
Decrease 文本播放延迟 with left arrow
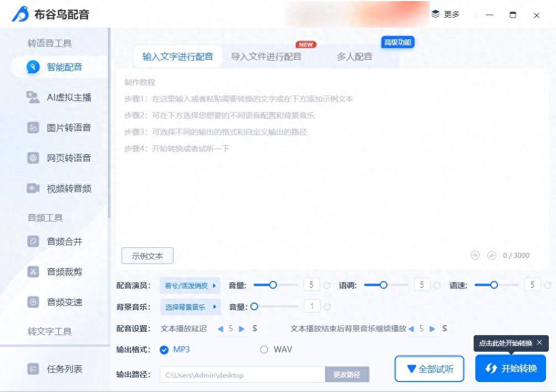click(220, 329)
